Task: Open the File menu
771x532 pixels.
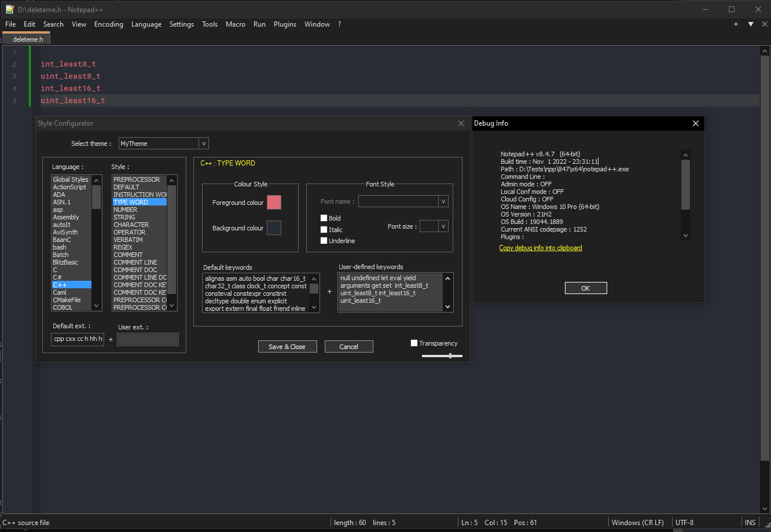Action: 10,24
